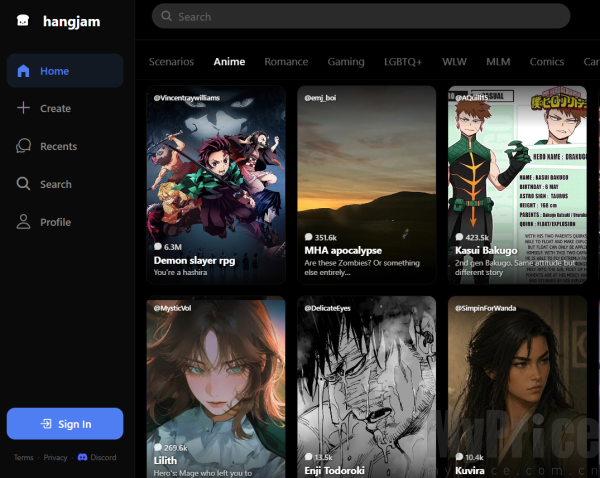The width and height of the screenshot is (600, 478).
Task: Click the 'Kuvira' title text
Action: tap(470, 470)
